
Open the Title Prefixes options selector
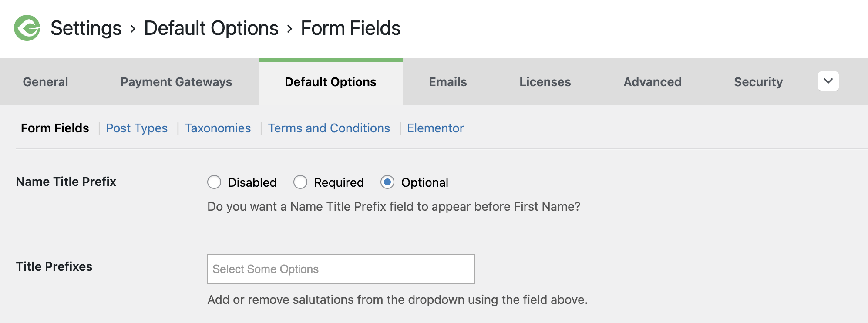coord(341,269)
